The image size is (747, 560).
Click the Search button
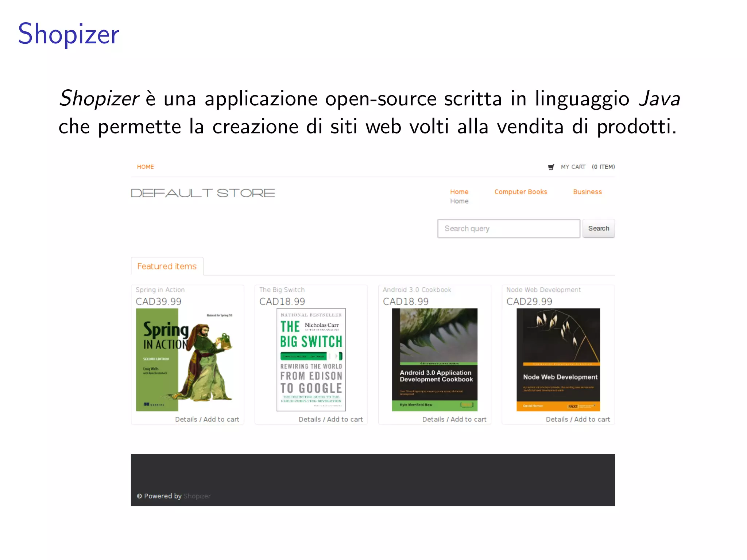click(x=599, y=229)
